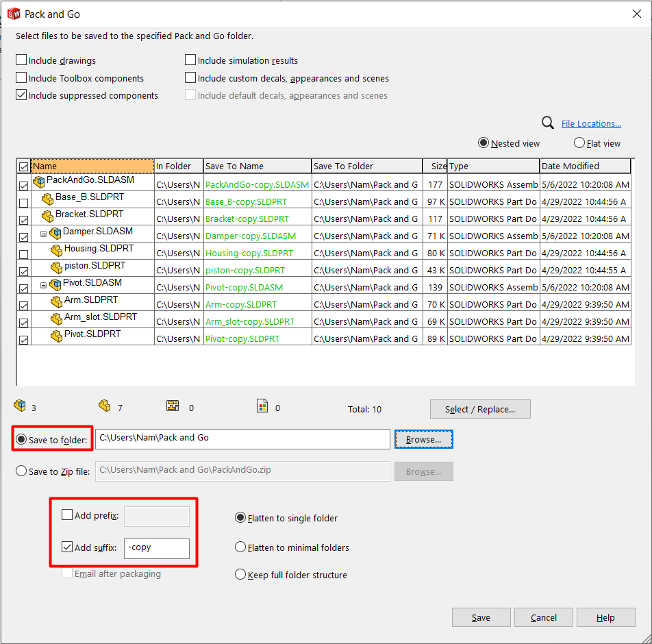652x644 pixels.
Task: Enable Include Toolbox components
Action: tap(21, 78)
